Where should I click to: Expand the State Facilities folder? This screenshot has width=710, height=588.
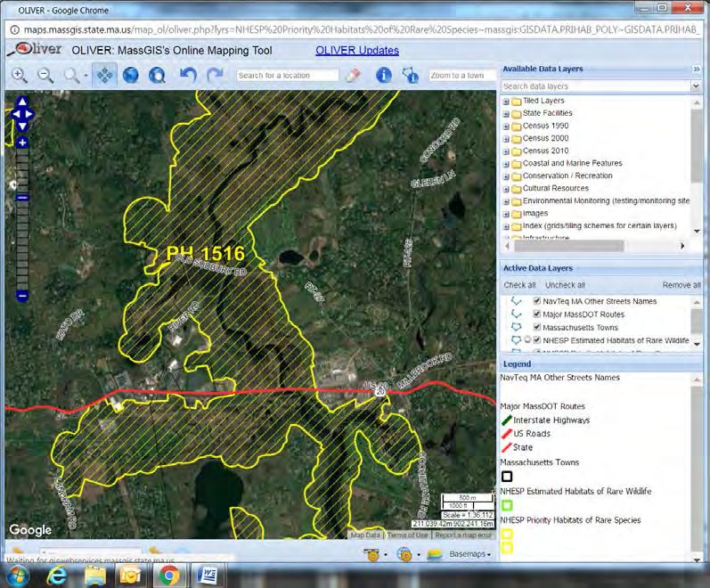pos(506,114)
